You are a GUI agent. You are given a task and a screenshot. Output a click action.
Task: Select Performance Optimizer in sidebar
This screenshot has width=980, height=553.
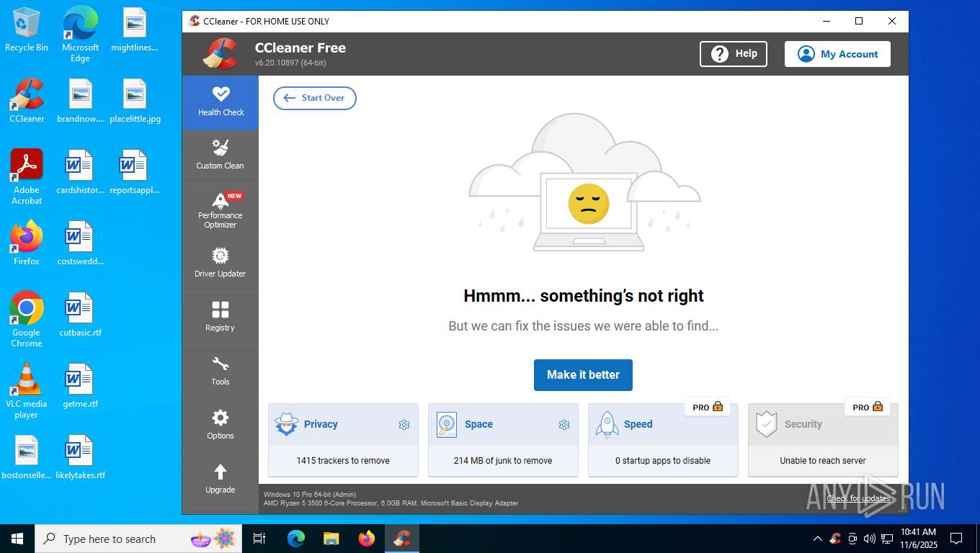click(x=220, y=210)
